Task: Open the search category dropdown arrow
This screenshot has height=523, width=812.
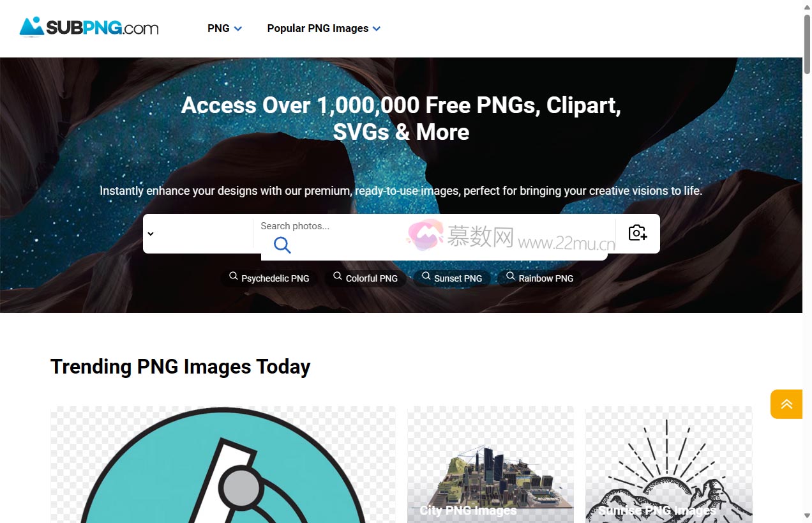Action: pyautogui.click(x=151, y=234)
